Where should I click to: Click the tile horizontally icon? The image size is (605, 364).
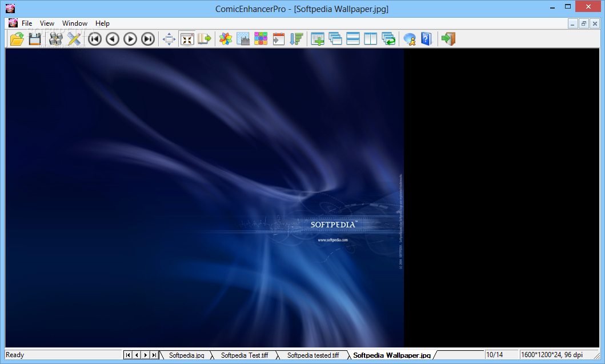pos(353,39)
